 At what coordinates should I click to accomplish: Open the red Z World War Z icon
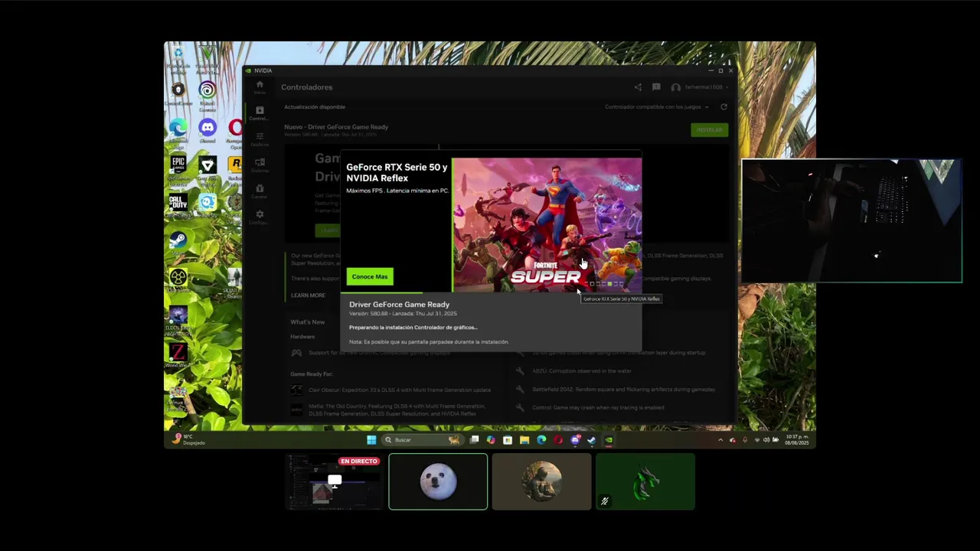point(178,354)
